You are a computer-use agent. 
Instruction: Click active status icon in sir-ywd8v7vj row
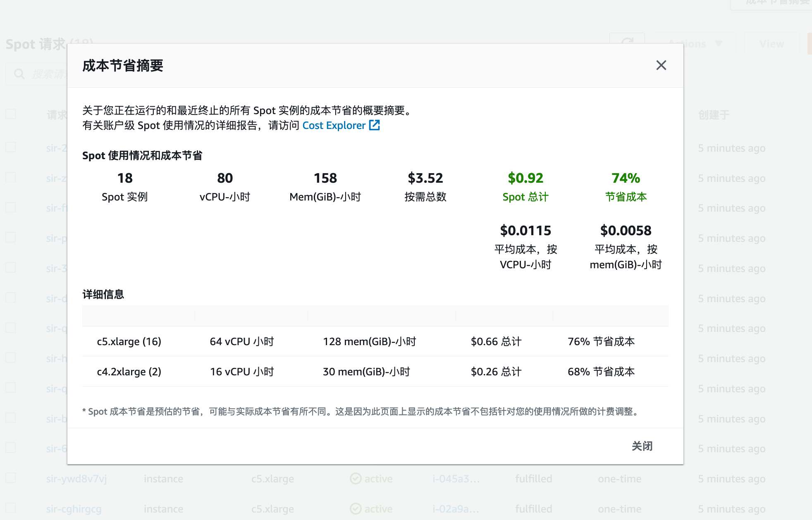[x=356, y=479]
